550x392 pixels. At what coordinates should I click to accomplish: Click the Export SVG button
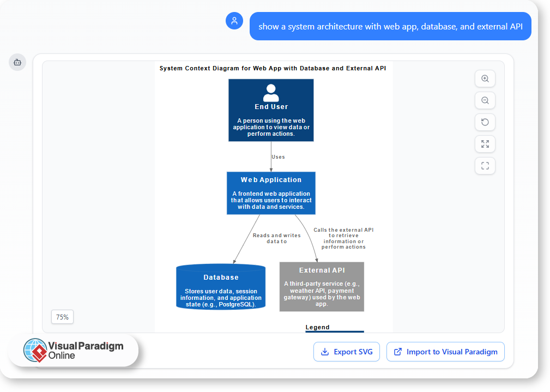pyautogui.click(x=347, y=352)
